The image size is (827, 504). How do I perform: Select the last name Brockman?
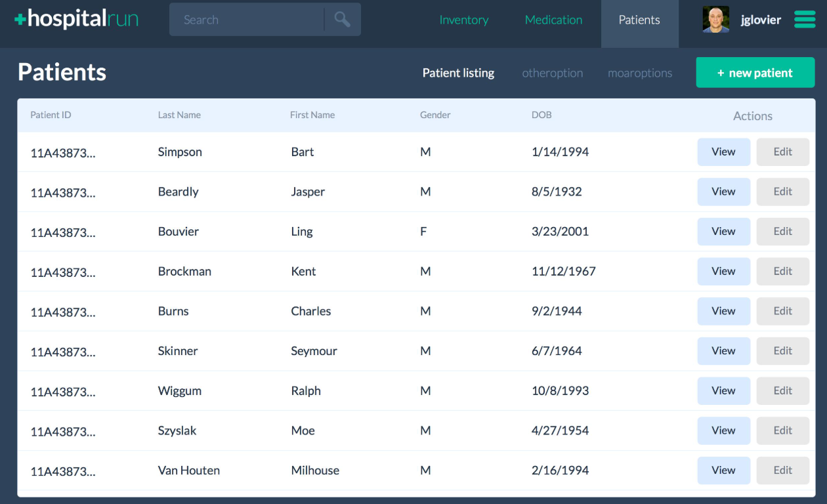(184, 271)
